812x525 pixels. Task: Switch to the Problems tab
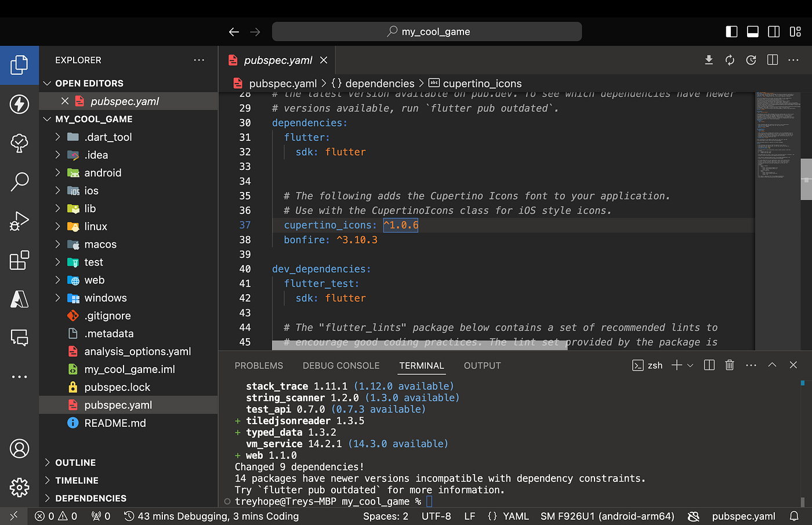click(x=259, y=365)
